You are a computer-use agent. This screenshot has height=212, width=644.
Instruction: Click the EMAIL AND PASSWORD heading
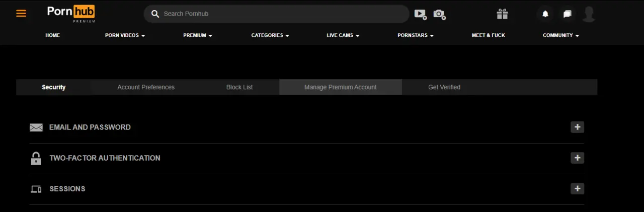coord(90,127)
